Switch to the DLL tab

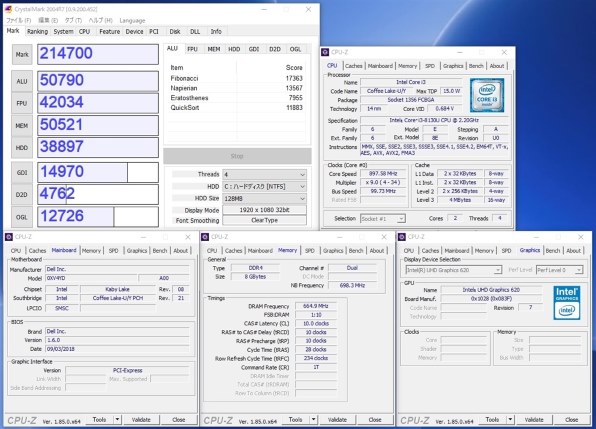tap(195, 32)
